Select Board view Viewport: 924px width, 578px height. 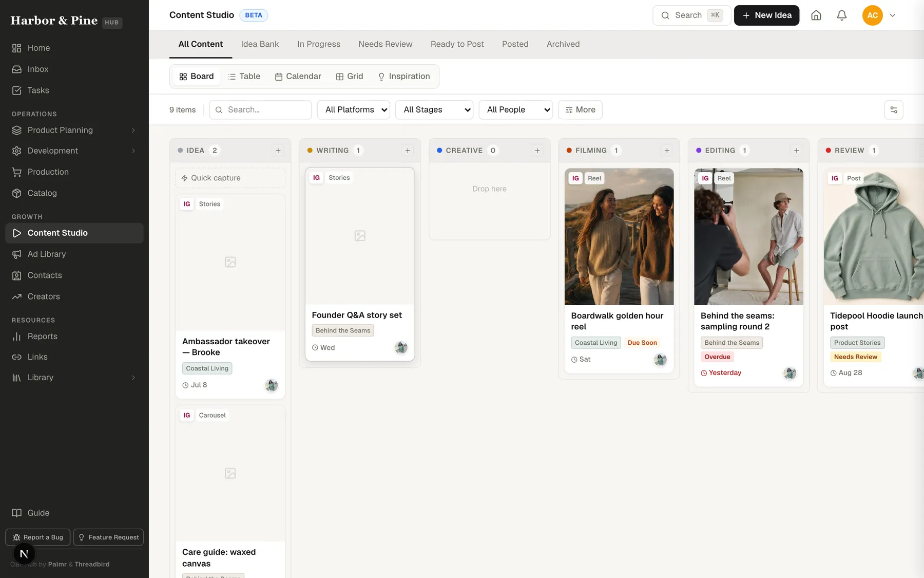197,76
